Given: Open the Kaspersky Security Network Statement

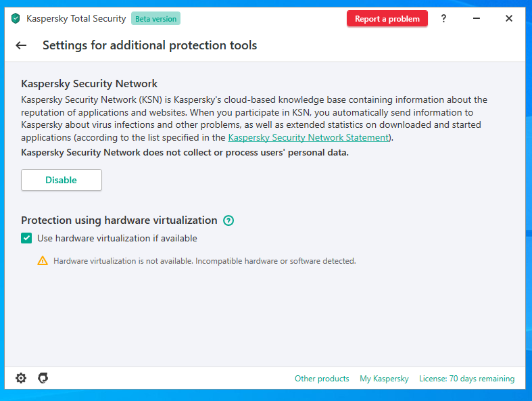Looking at the screenshot, I should (309, 137).
